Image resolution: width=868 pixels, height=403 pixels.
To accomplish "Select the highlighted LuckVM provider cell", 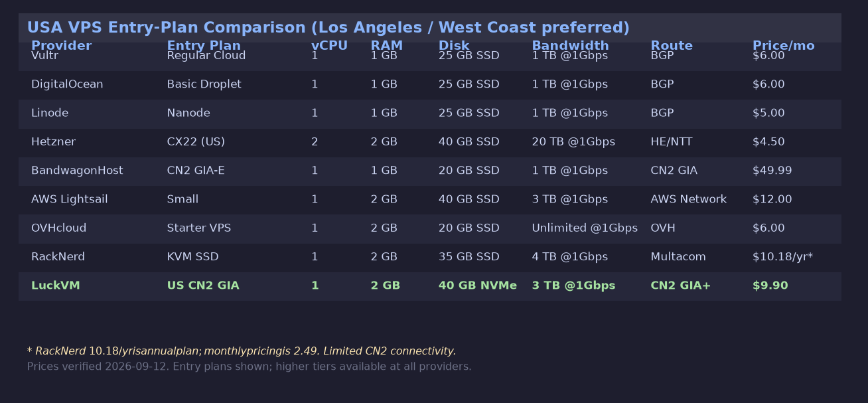I will [x=56, y=285].
